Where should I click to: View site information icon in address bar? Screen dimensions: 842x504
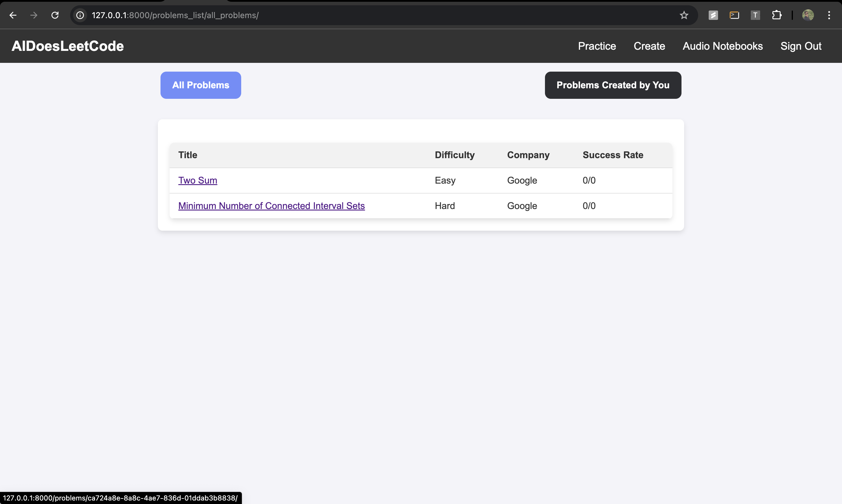[x=80, y=15]
